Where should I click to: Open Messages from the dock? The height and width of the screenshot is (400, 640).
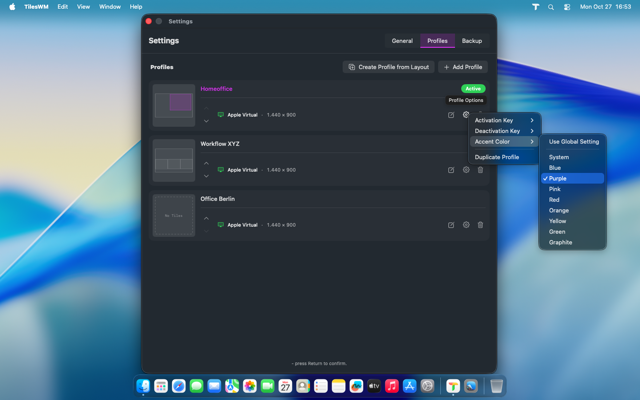click(196, 386)
